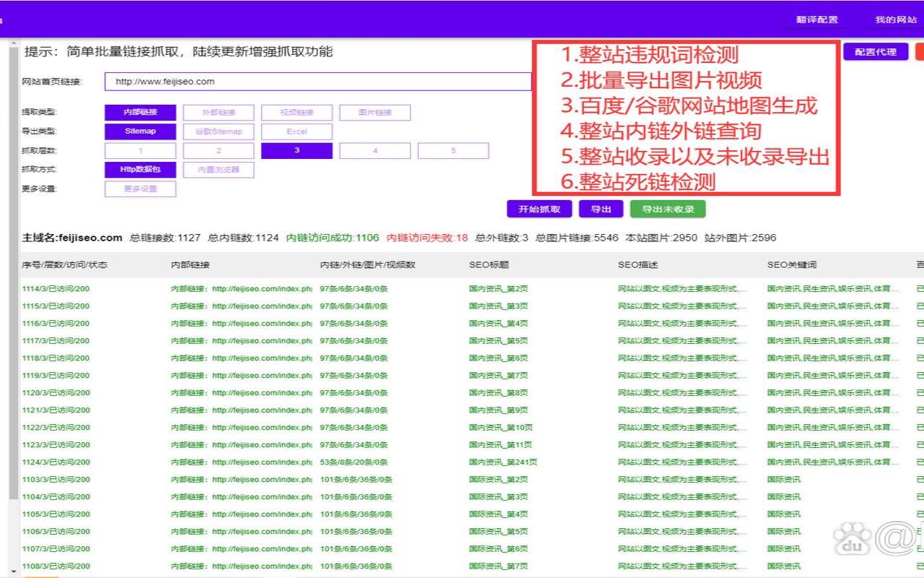Choose 谷歌Sitemap as the export type
This screenshot has height=578, width=924.
pos(219,131)
